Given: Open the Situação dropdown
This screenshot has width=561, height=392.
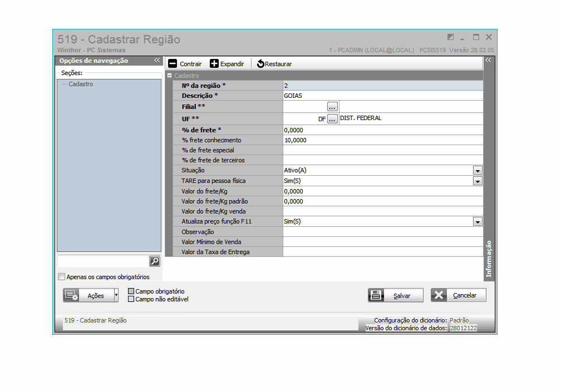Looking at the screenshot, I should pos(478,171).
